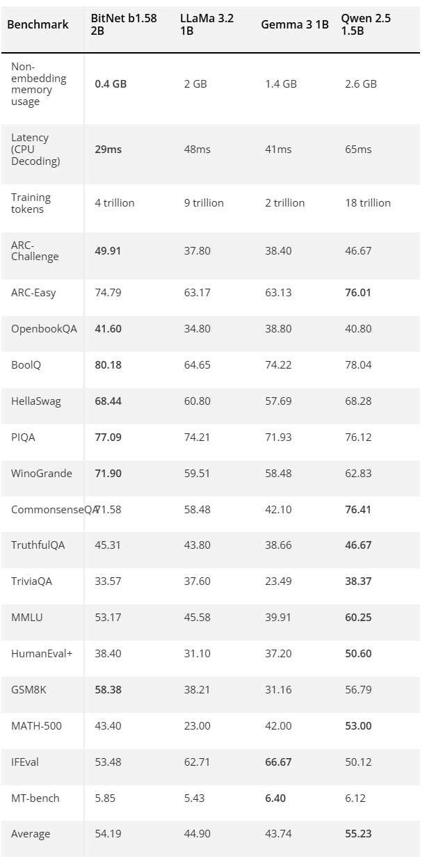This screenshot has height=868, width=427.
Task: Select the 76.01 ARC-Easy score
Action: (x=358, y=293)
